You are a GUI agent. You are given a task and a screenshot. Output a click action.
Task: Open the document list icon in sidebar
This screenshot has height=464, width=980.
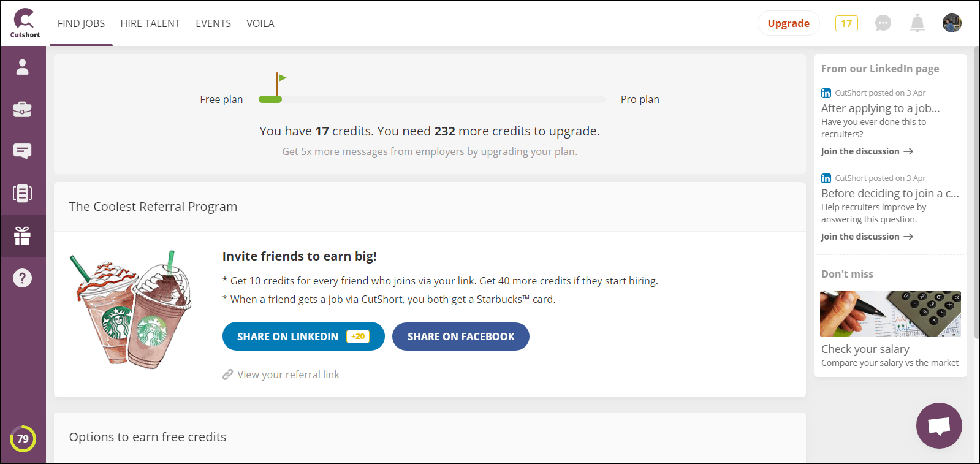point(23,194)
